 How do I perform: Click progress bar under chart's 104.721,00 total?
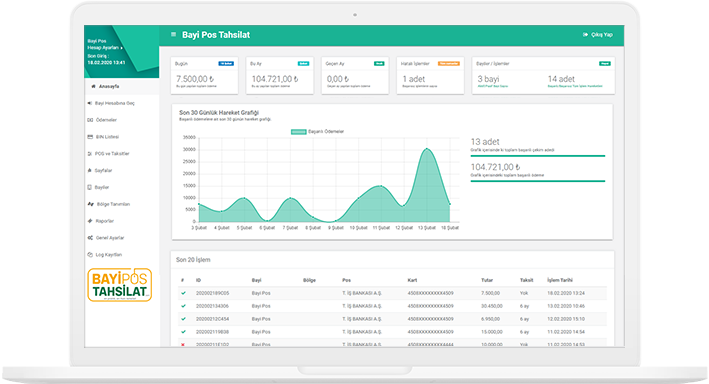point(538,181)
